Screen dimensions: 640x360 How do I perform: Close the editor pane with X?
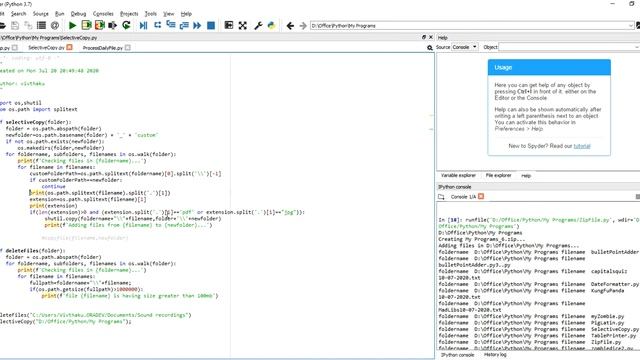click(x=431, y=37)
